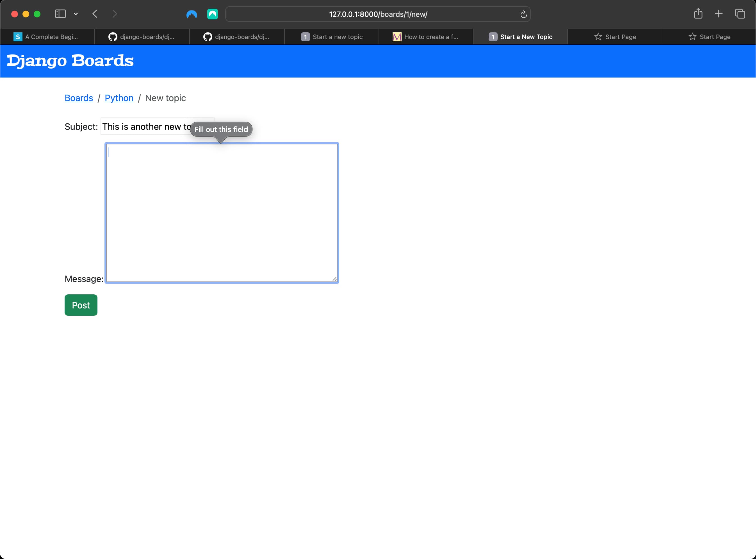Click the star icon on first Start Page tab
Image resolution: width=756 pixels, height=559 pixels.
click(598, 37)
